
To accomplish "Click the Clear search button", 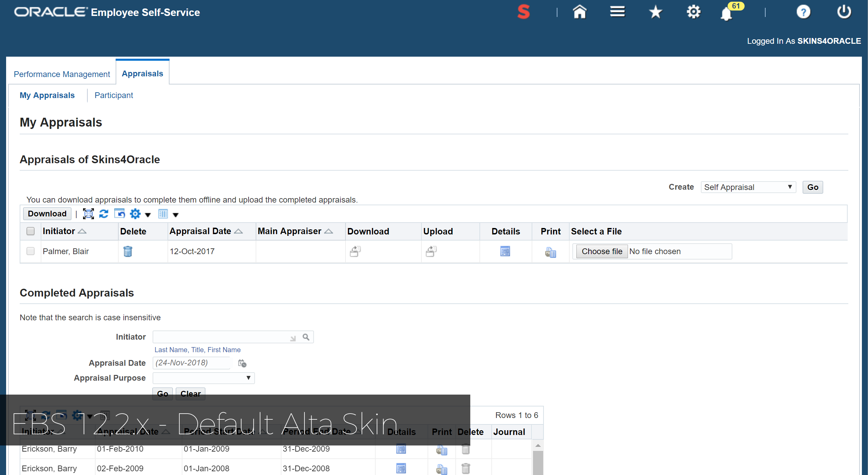I will click(x=191, y=394).
